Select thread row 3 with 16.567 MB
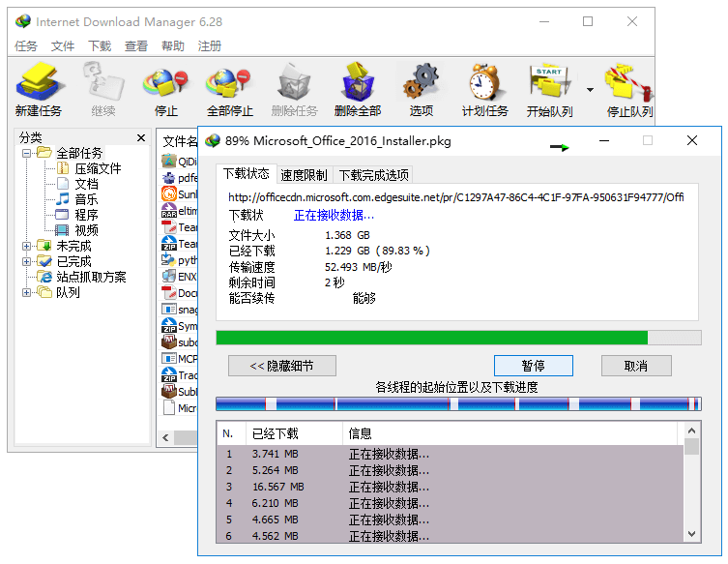 click(450, 487)
